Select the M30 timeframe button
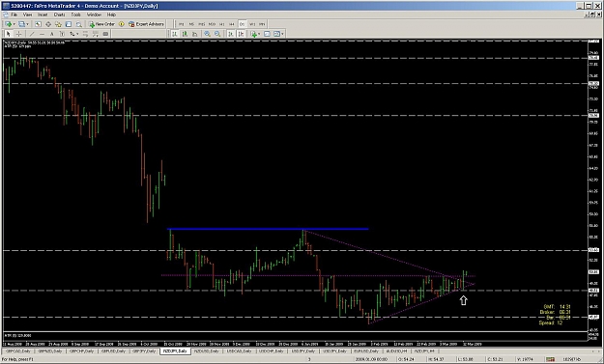This screenshot has width=604, height=364. pyautogui.click(x=212, y=24)
